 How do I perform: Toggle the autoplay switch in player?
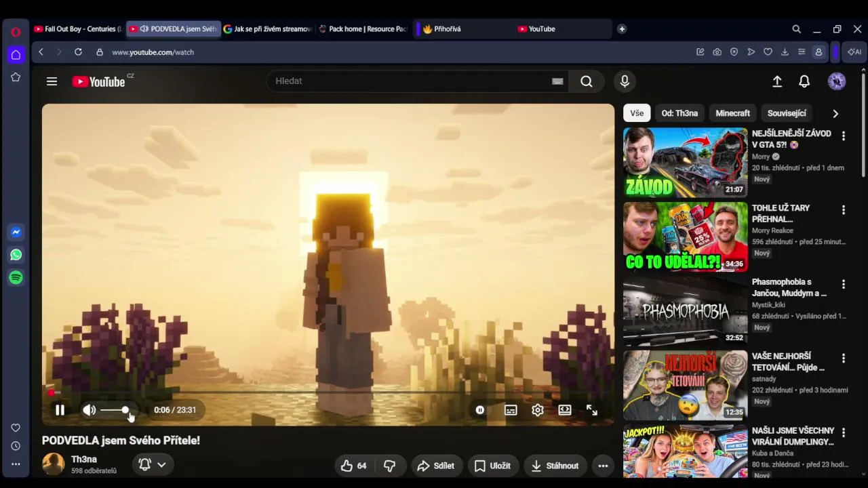point(480,410)
